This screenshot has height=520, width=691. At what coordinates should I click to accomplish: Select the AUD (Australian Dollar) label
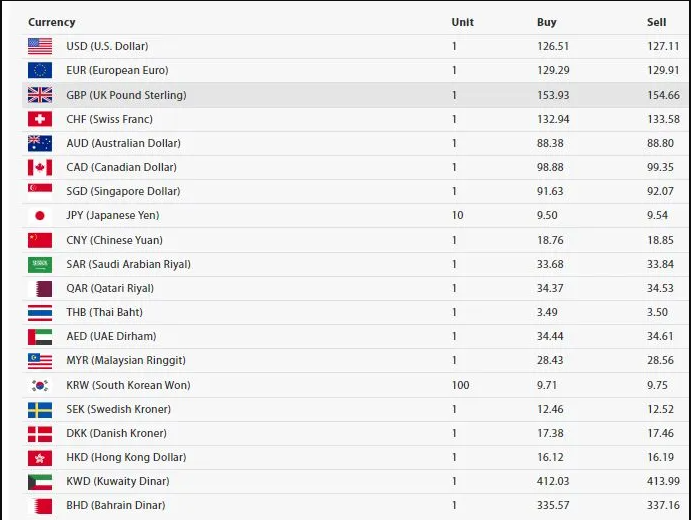point(123,143)
